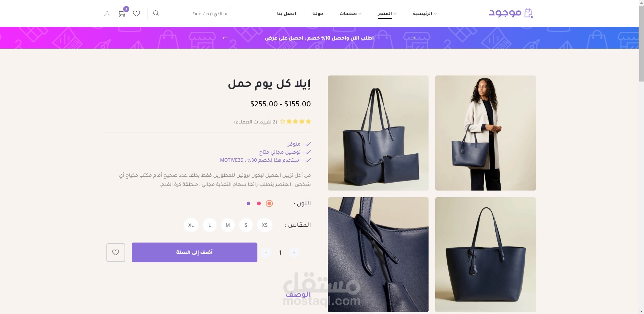The image size is (644, 314).
Task: Open the user account icon
Action: coord(107,13)
